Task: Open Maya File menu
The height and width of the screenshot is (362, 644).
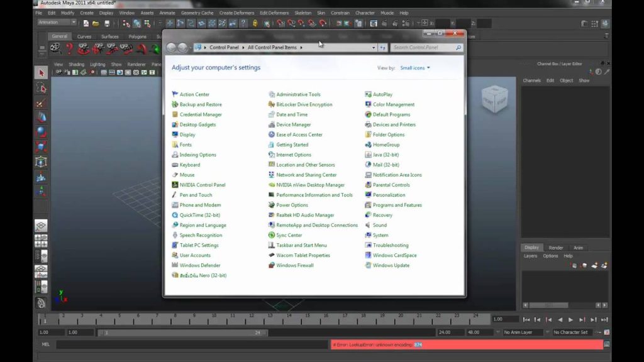Action: click(38, 13)
